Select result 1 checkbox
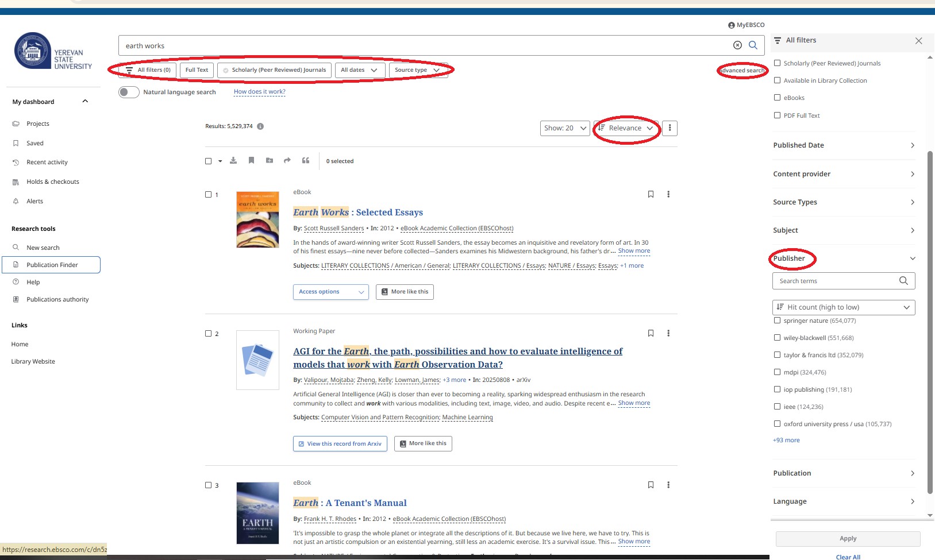The height and width of the screenshot is (560, 935). [209, 195]
